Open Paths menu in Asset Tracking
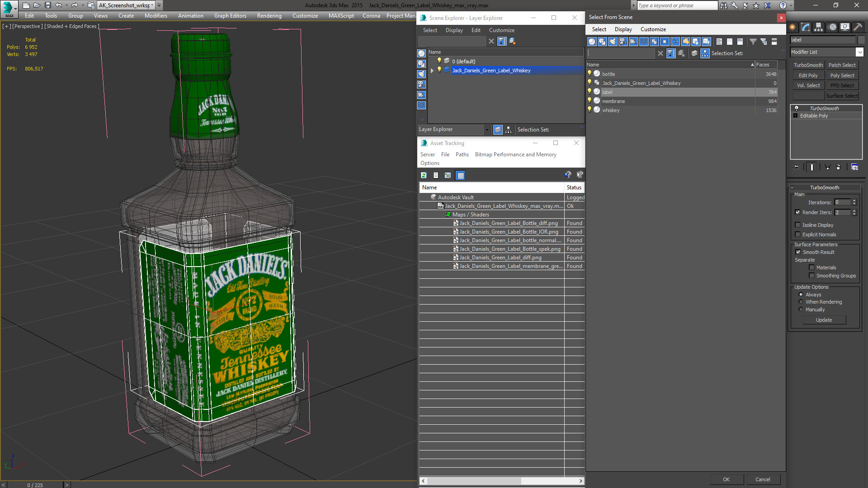 click(462, 155)
